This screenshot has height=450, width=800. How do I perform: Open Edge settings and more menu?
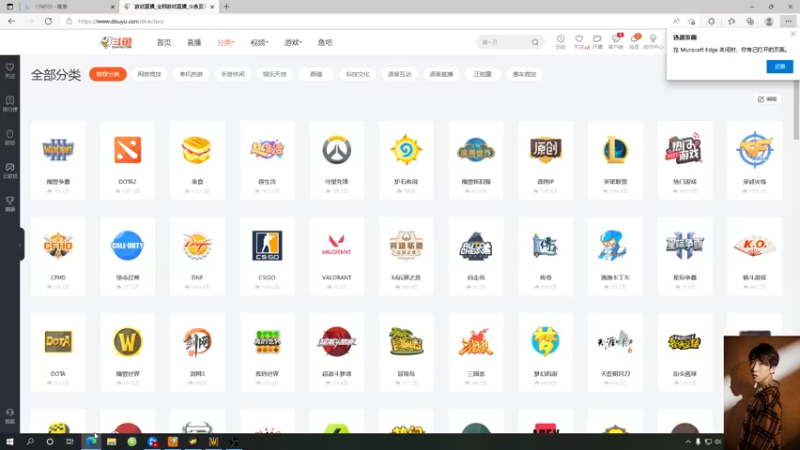click(788, 21)
